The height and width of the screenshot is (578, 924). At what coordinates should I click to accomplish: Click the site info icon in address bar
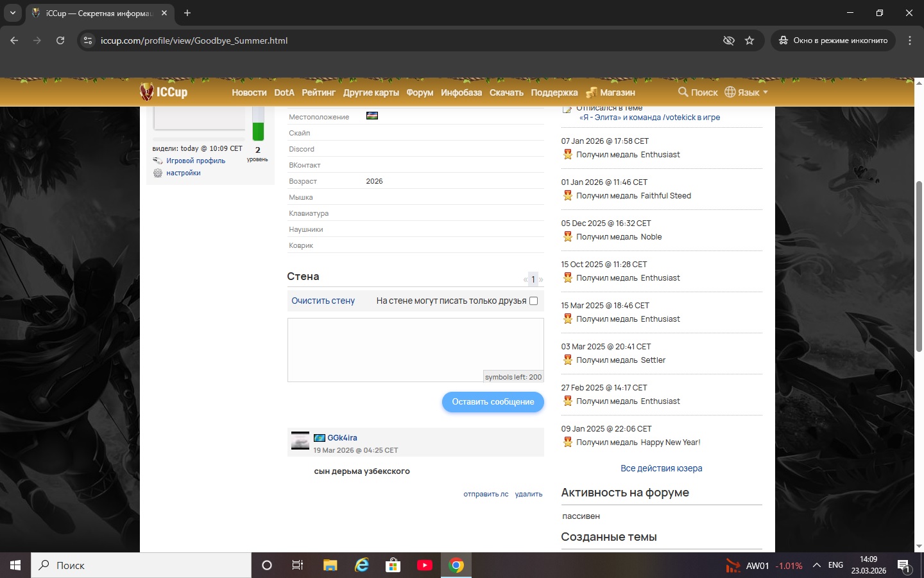tap(88, 40)
